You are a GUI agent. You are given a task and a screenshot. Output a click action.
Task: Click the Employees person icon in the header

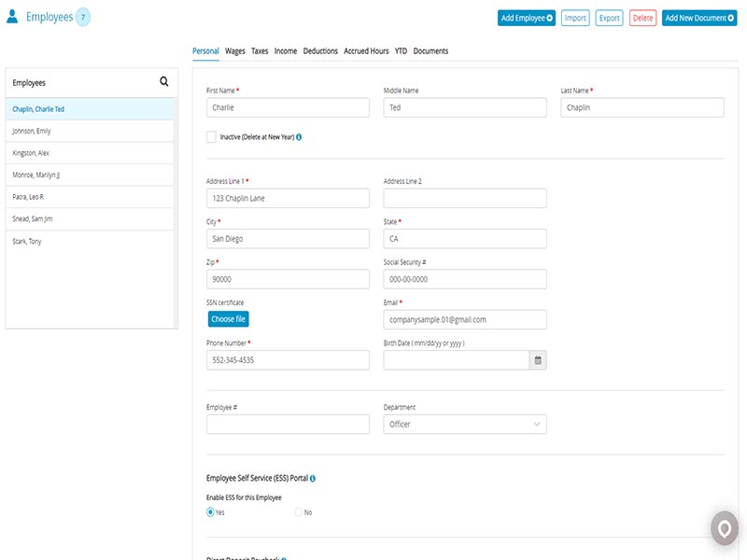pos(13,16)
